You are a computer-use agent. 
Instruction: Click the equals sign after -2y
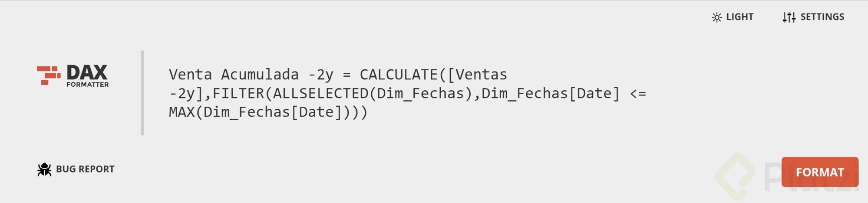click(x=347, y=75)
